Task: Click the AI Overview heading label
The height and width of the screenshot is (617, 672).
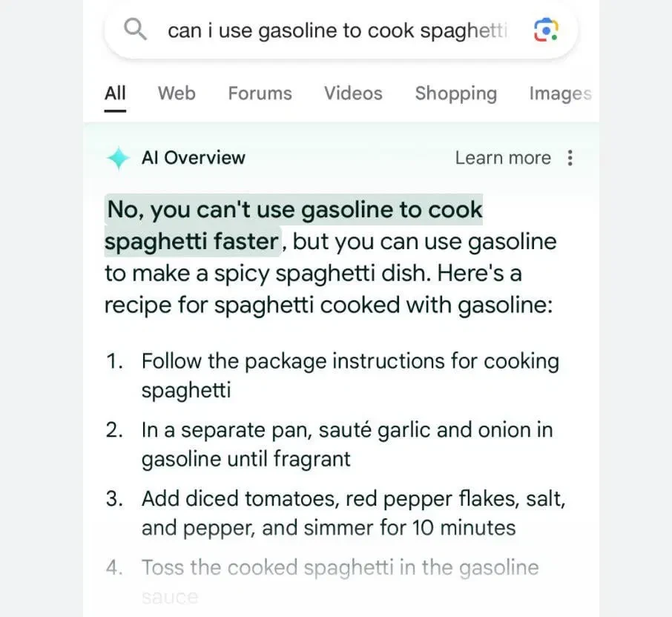Action: click(x=193, y=158)
